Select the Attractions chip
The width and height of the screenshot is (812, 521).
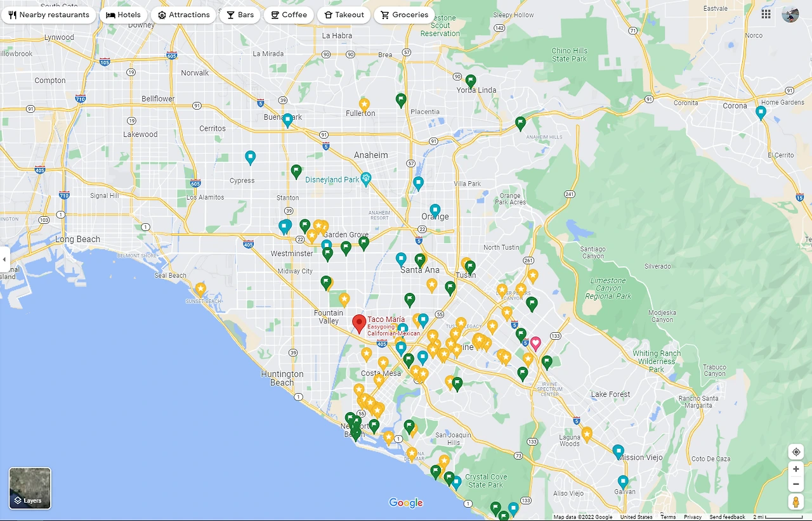point(184,15)
